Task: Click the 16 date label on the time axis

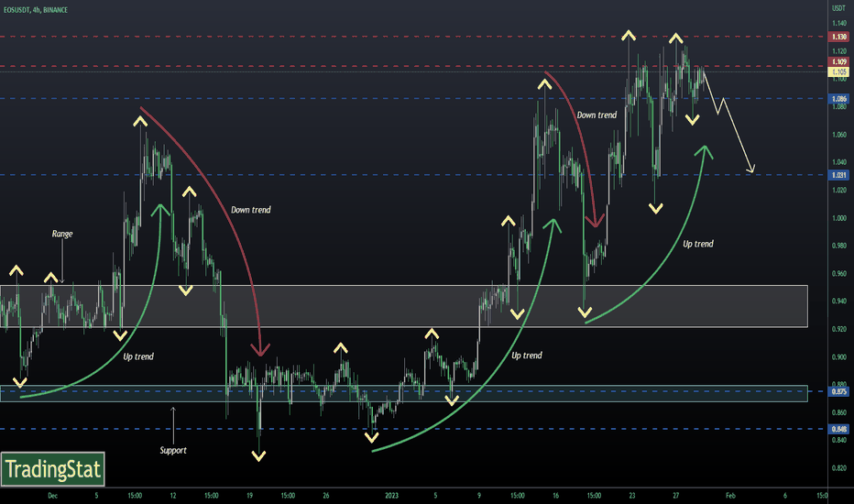Action: (x=555, y=496)
